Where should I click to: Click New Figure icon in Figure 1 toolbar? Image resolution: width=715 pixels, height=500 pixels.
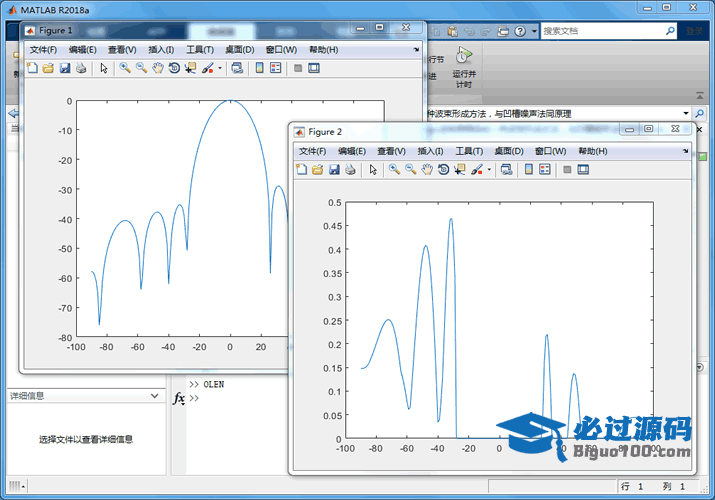32,68
